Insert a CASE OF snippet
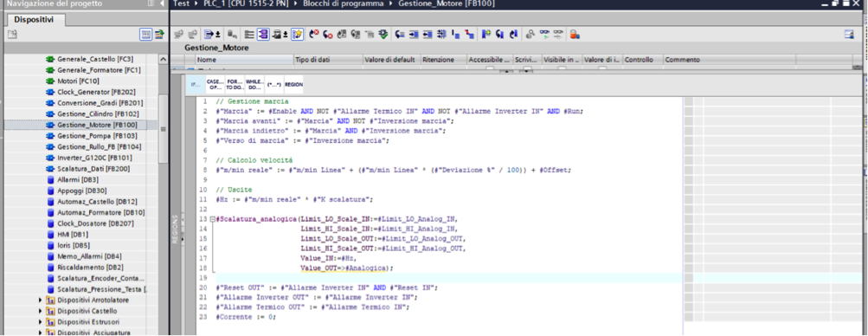Viewport: 868px width, 336px height. [x=215, y=84]
